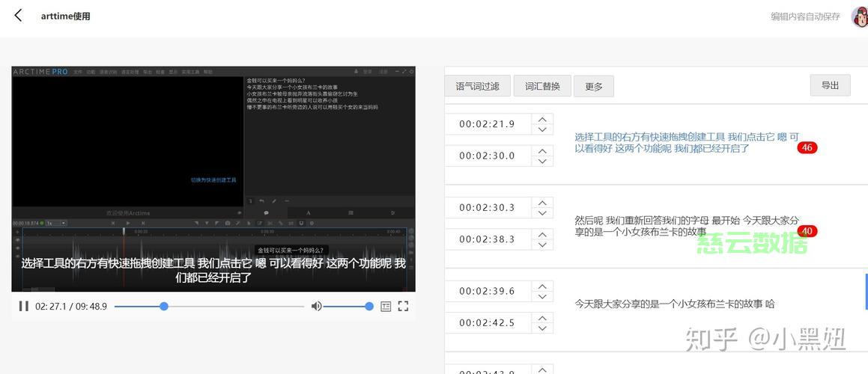The image size is (868, 374).
Task: Click the 语气词过滤 button
Action: click(x=477, y=86)
